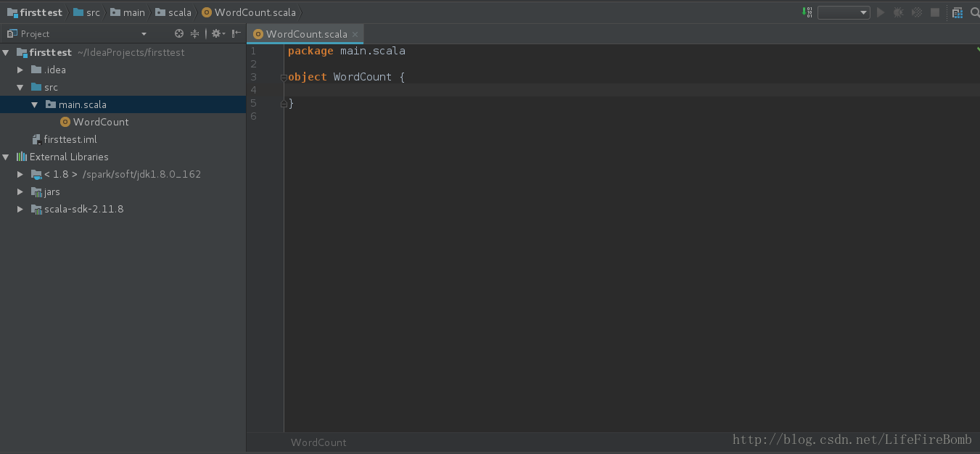
Task: Collapse the src folder
Action: point(20,87)
